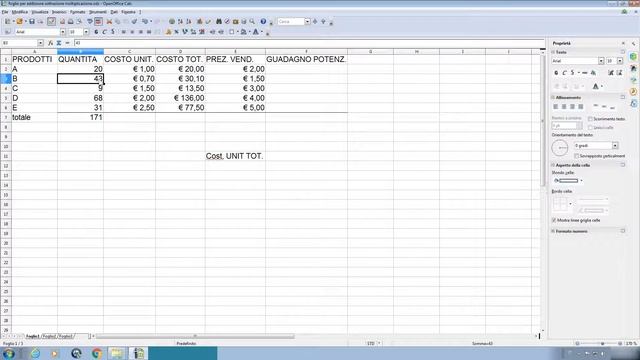Screen dimensions: 640x360
Task: Export directly as PDF icon
Action: [x=62, y=21]
